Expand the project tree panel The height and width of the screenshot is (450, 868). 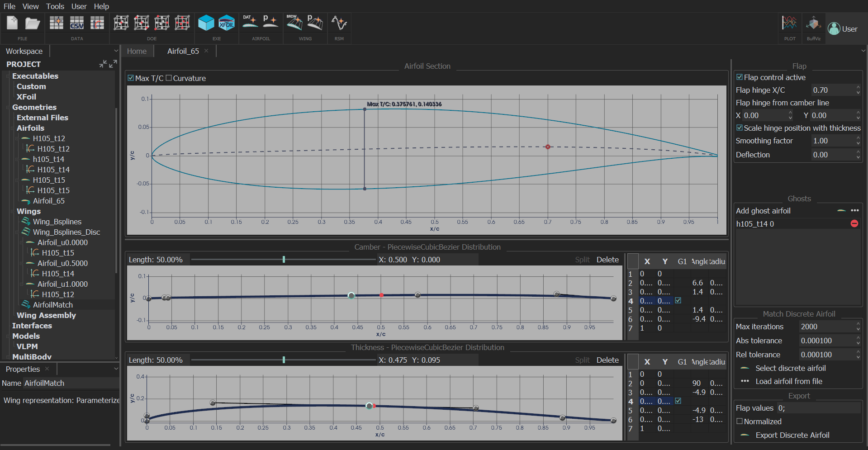113,64
